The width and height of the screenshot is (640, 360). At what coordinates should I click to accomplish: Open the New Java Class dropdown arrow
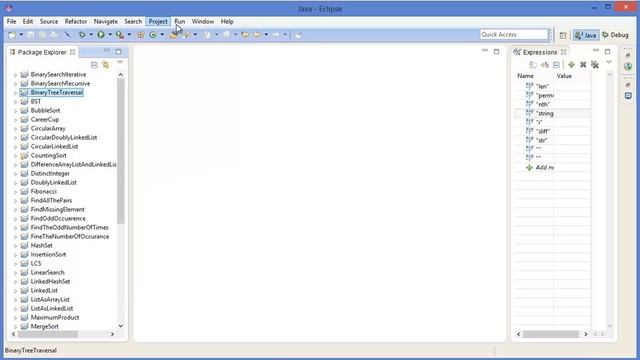pyautogui.click(x=162, y=35)
